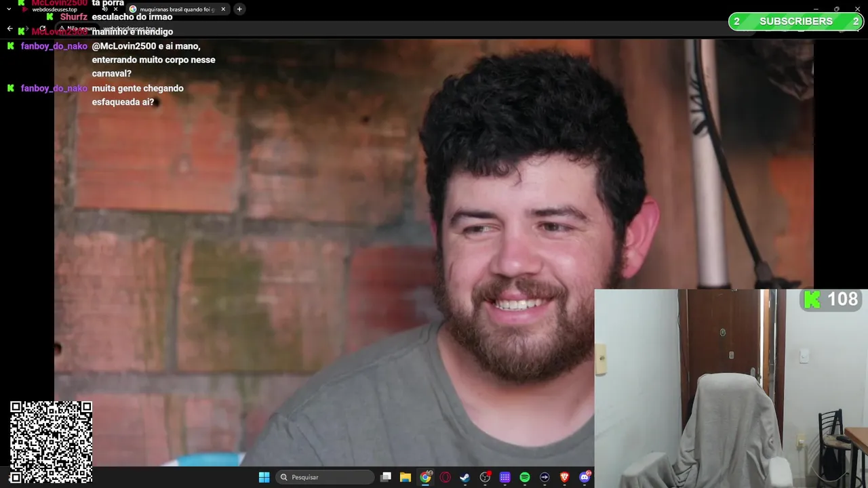This screenshot has width=868, height=488.
Task: Click fanboy_do_nako on the 'muita gente' message
Action: pyautogui.click(x=54, y=88)
